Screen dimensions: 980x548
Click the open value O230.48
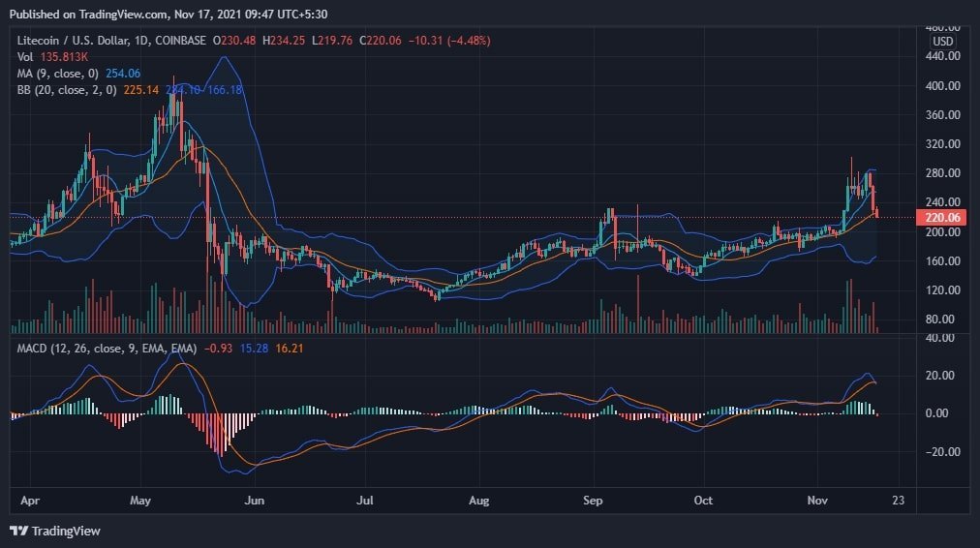tap(233, 41)
